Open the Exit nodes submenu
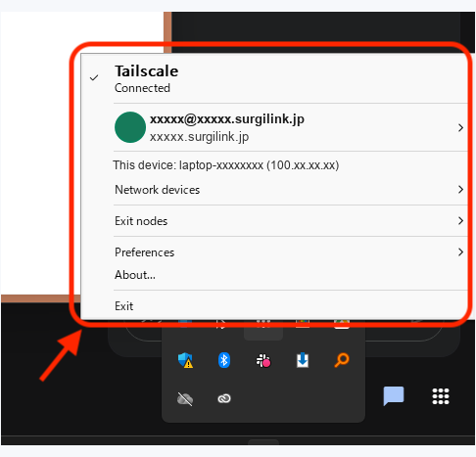Screen dimensions: 476x457 pos(274,221)
